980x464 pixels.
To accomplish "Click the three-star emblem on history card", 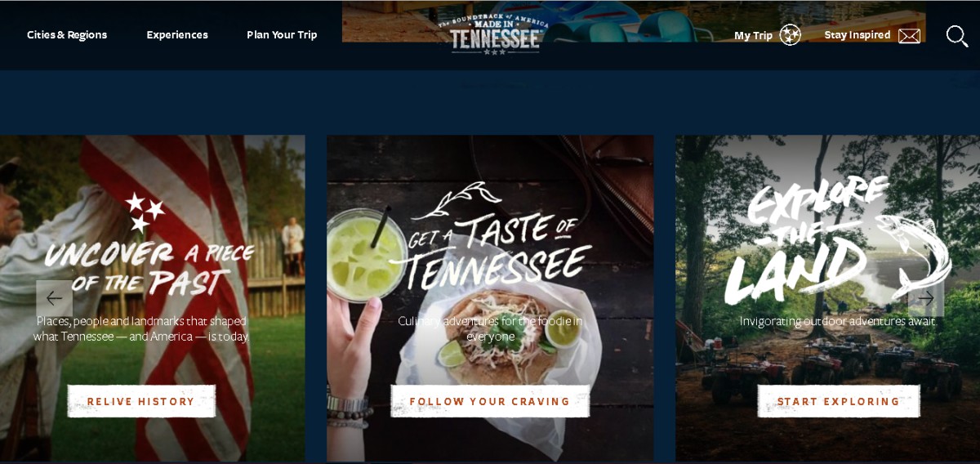I will (x=144, y=212).
